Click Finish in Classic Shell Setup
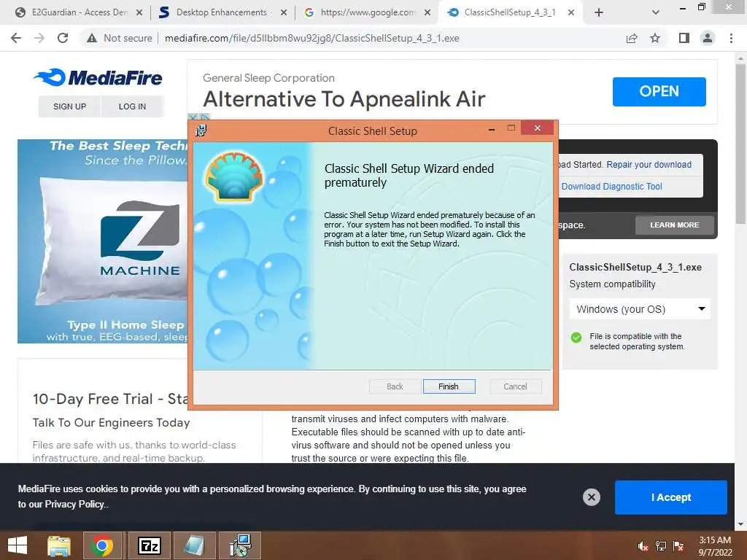The height and width of the screenshot is (560, 747). coord(449,386)
